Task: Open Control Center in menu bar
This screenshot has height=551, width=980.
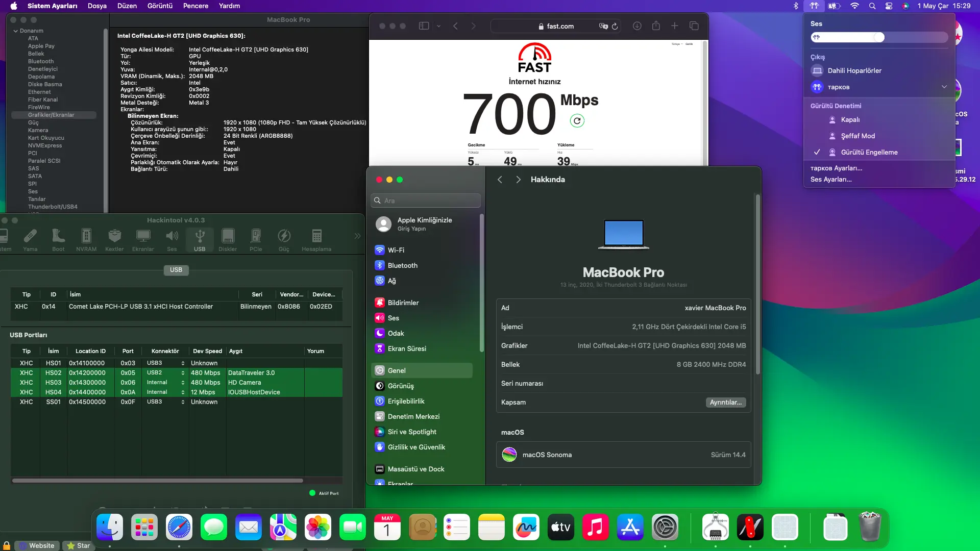Action: coord(889,6)
